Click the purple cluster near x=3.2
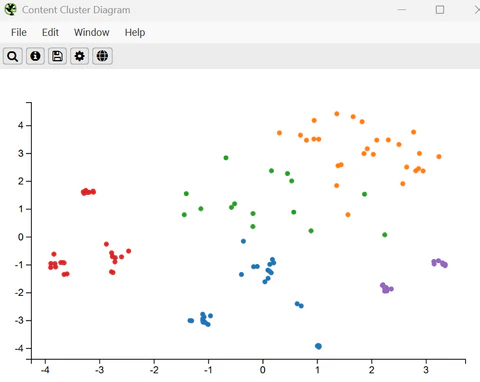Screen dimensions: 480x382 click(439, 263)
